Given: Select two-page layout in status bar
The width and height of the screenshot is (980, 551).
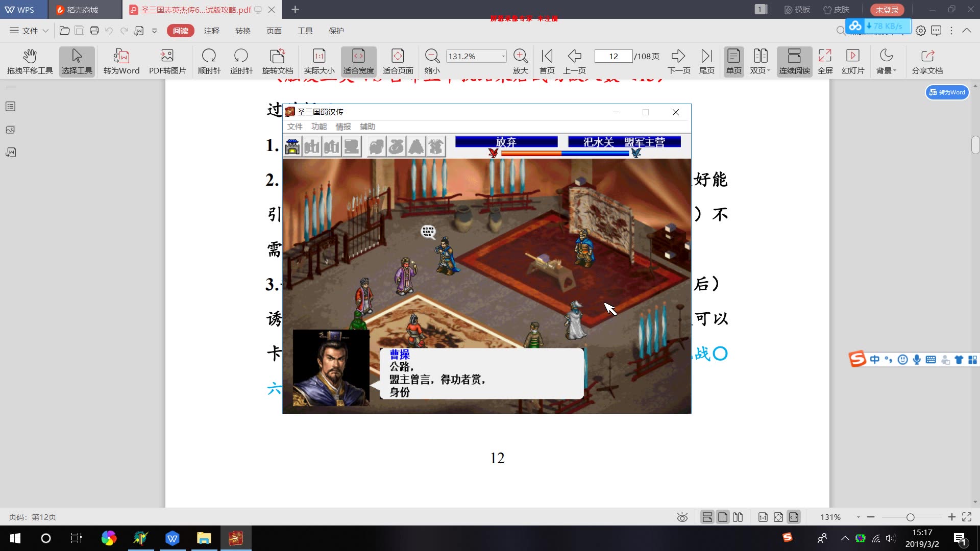Looking at the screenshot, I should tap(738, 517).
